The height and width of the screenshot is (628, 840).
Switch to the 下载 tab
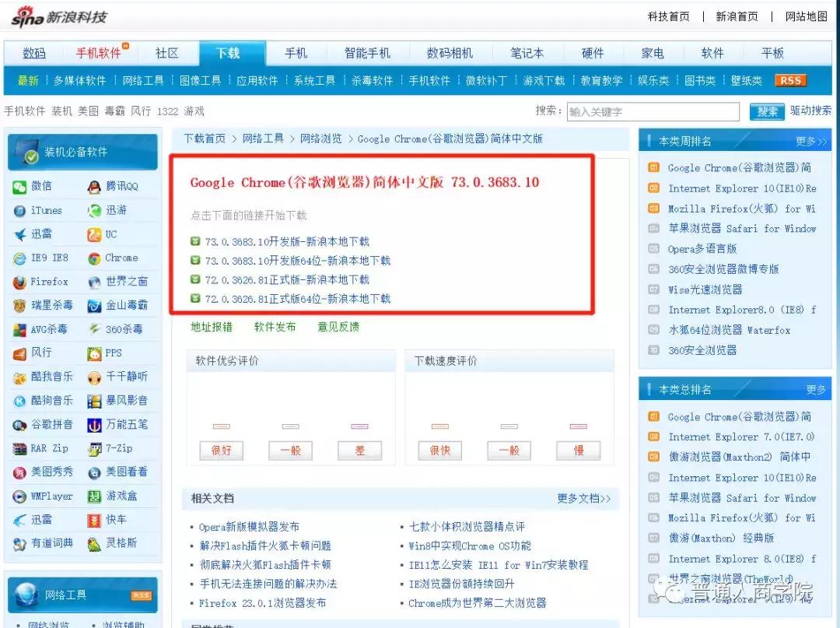tap(231, 52)
